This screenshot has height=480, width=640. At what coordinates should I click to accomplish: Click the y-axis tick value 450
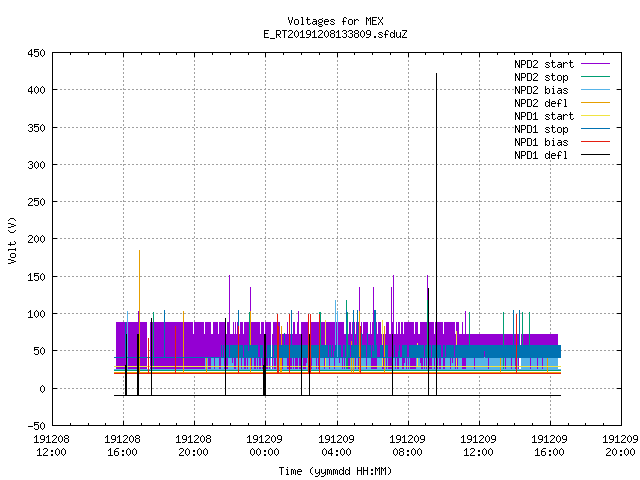click(36, 53)
